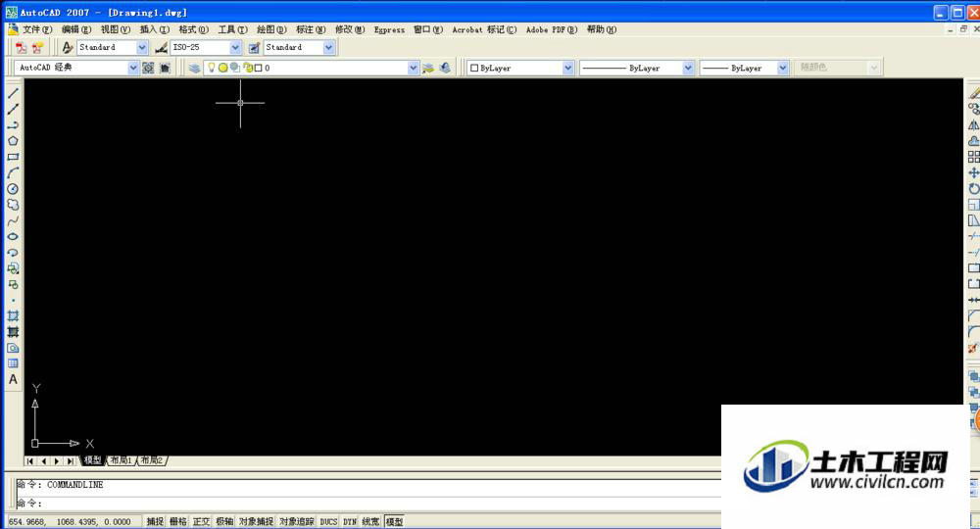Open the 视图 (View) menu

click(116, 29)
